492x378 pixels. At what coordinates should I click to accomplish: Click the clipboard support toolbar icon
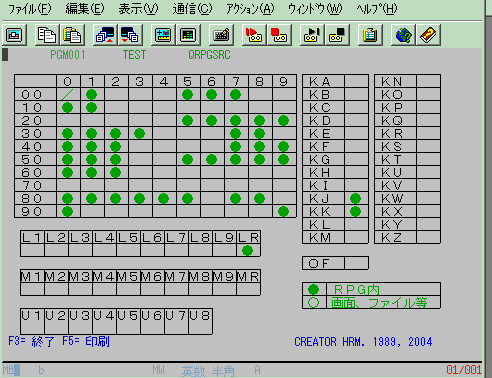370,35
